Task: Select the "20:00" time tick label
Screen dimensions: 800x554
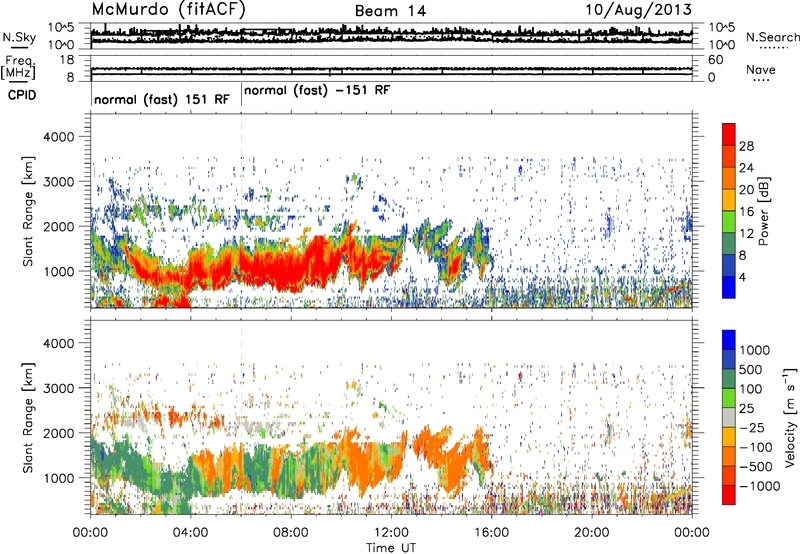Action: click(591, 533)
